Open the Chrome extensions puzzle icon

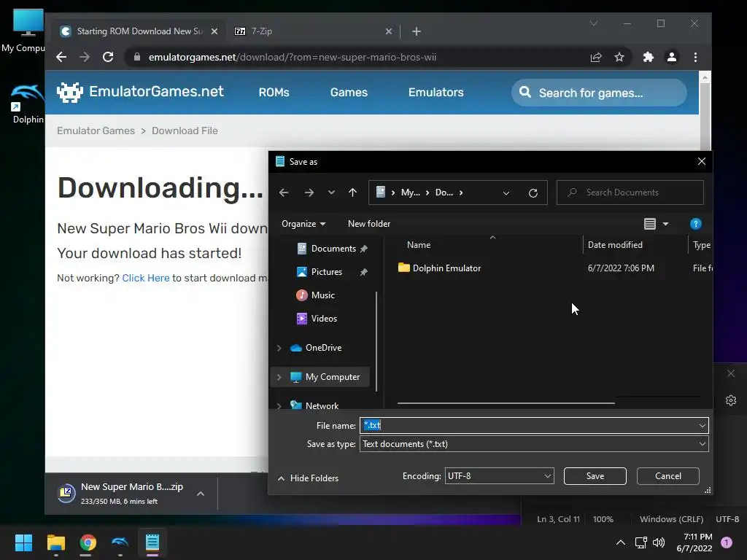tap(648, 57)
